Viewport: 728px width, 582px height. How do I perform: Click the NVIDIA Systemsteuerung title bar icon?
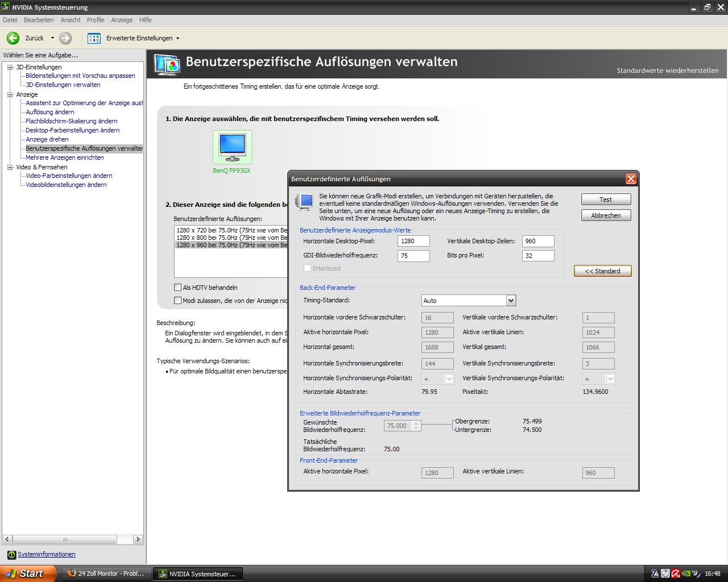(6, 7)
